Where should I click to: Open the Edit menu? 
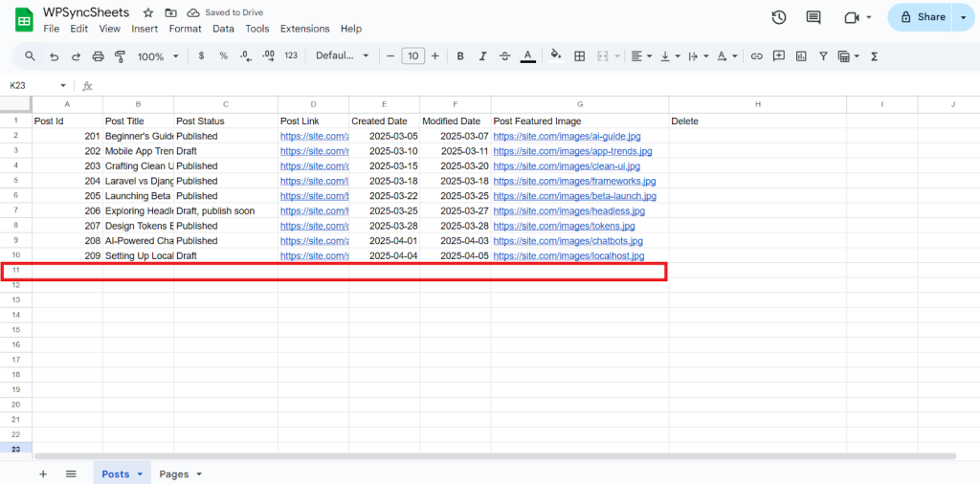point(78,29)
